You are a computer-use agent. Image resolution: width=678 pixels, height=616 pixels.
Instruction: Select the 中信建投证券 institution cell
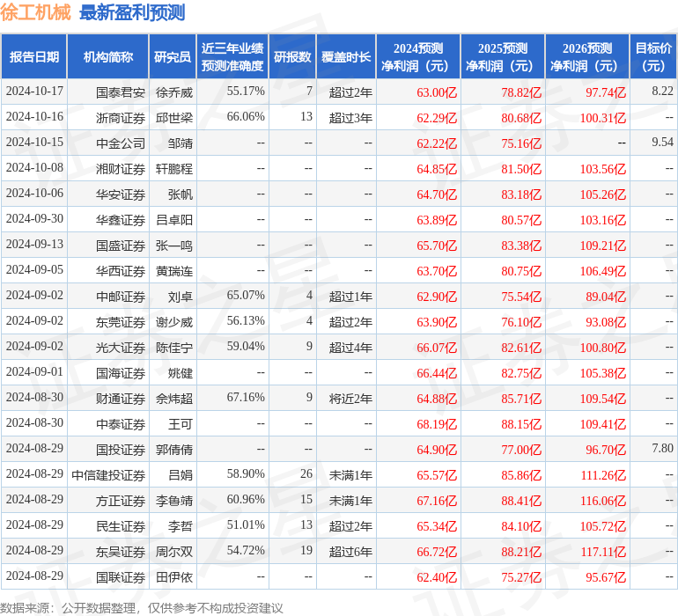(x=108, y=474)
